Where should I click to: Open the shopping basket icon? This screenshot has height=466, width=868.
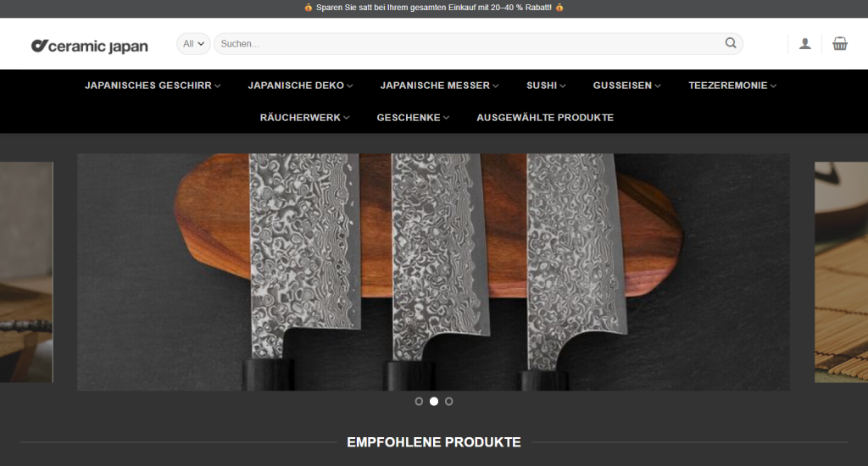click(x=840, y=44)
